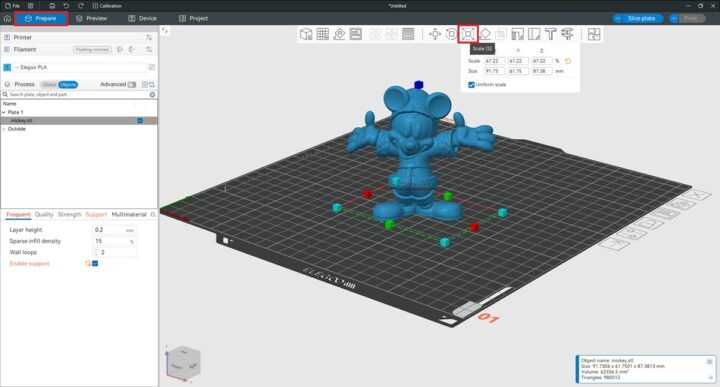This screenshot has height=387, width=720.
Task: Open printer settings icon in Printer row
Action: [x=149, y=37]
